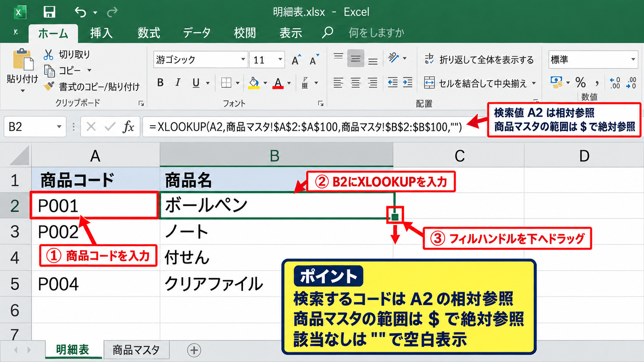
Task: Decrease font size with the small A
Action: [314, 60]
